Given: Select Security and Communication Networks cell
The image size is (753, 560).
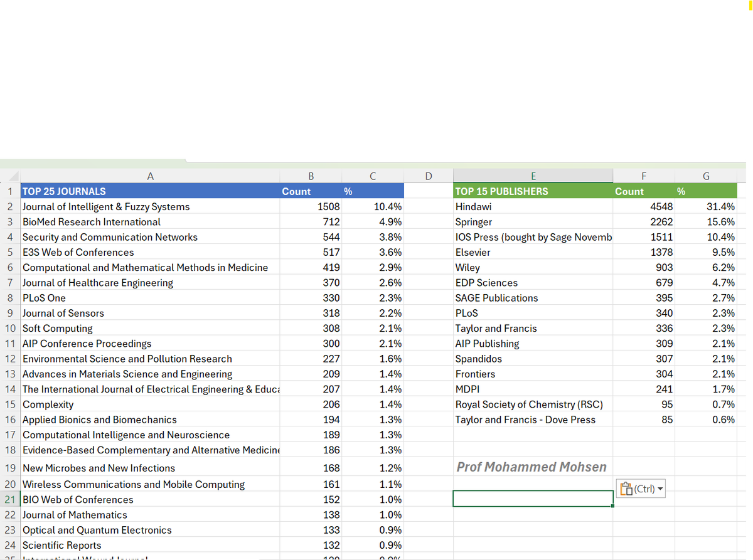Looking at the screenshot, I should point(150,237).
